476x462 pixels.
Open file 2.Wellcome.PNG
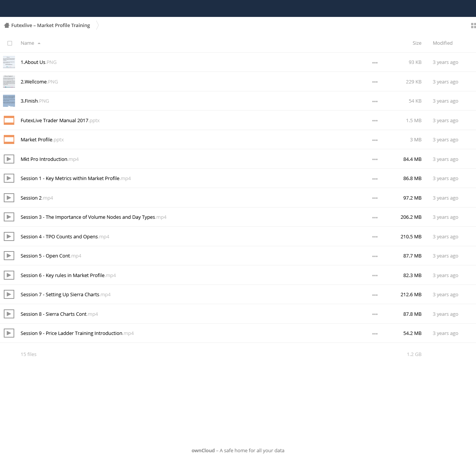click(39, 82)
